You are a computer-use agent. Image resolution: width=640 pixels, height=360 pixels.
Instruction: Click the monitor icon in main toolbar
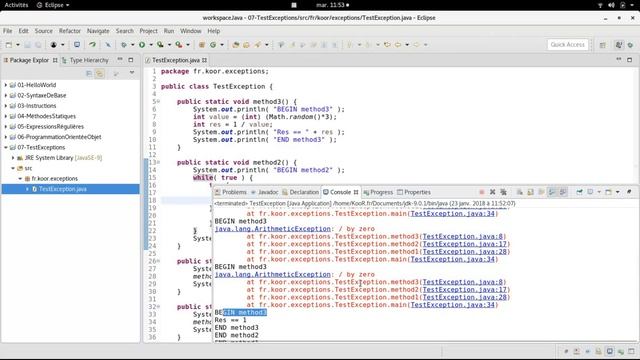(77, 45)
